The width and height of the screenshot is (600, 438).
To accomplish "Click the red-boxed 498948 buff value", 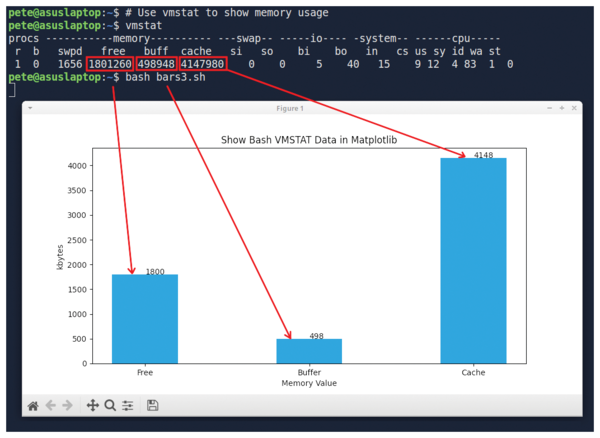I will (156, 64).
